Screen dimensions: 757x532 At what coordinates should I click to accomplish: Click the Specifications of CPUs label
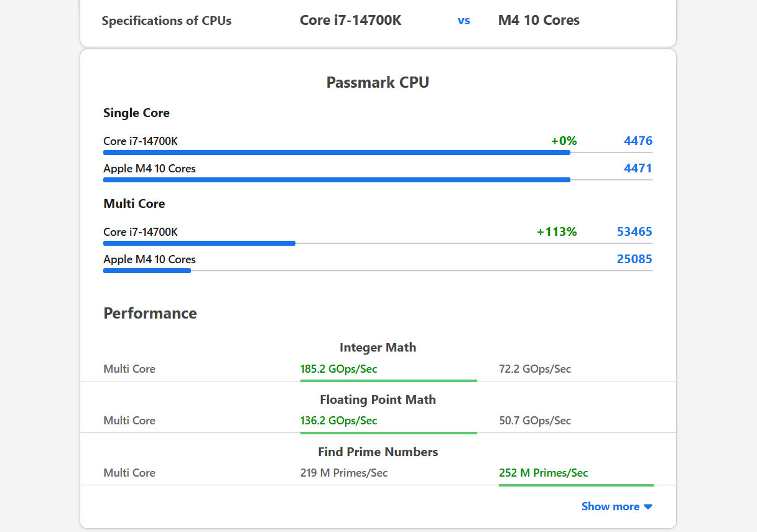(166, 21)
